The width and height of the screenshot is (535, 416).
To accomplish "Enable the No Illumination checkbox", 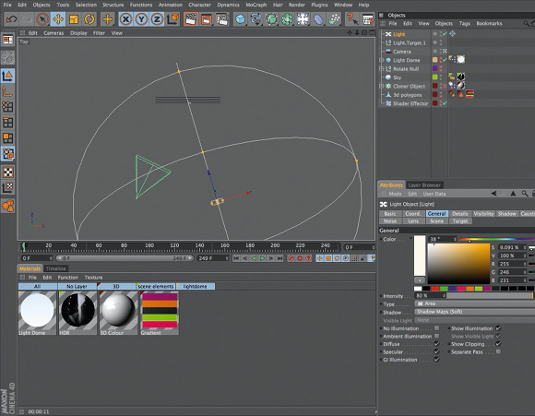I will 436,328.
